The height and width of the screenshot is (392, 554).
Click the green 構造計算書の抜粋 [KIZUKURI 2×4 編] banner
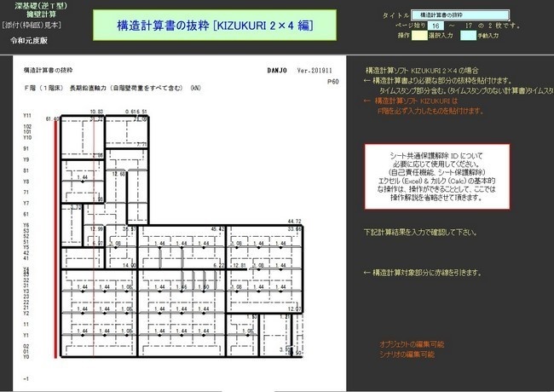click(x=215, y=25)
